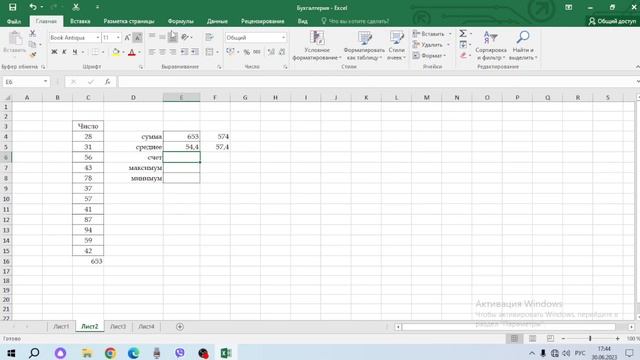The width and height of the screenshot is (640, 360).
Task: Click the Save icon in the quick access toolbar
Action: pyautogui.click(x=13, y=7)
